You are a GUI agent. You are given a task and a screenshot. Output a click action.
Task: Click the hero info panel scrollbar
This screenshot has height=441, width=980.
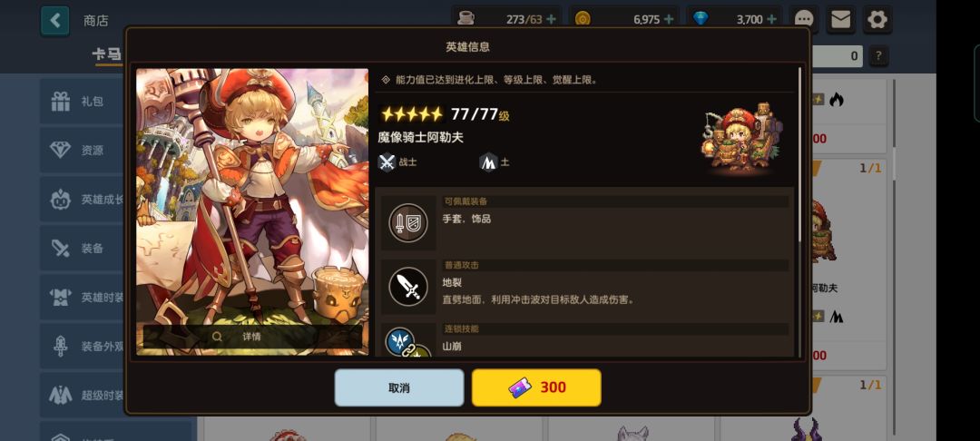[x=799, y=153]
